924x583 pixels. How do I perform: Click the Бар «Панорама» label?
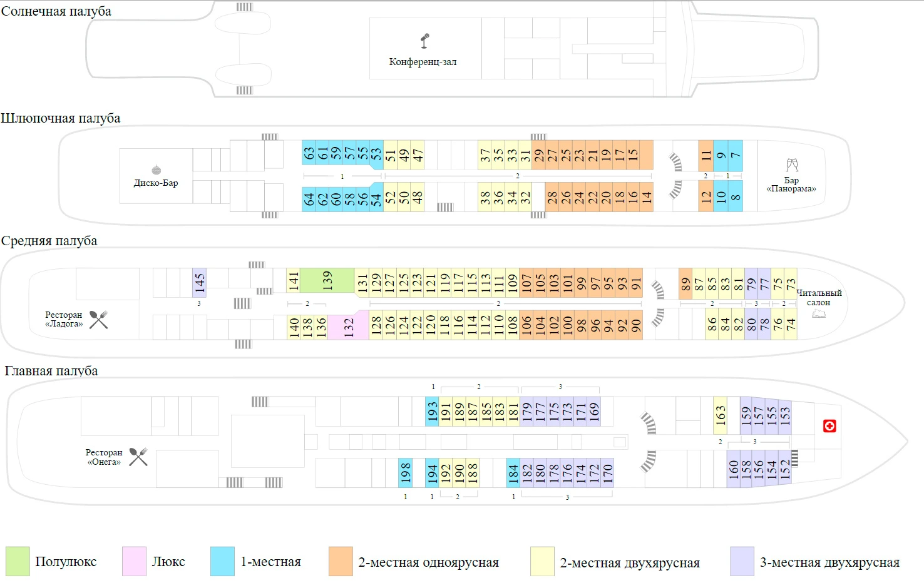[x=791, y=185]
